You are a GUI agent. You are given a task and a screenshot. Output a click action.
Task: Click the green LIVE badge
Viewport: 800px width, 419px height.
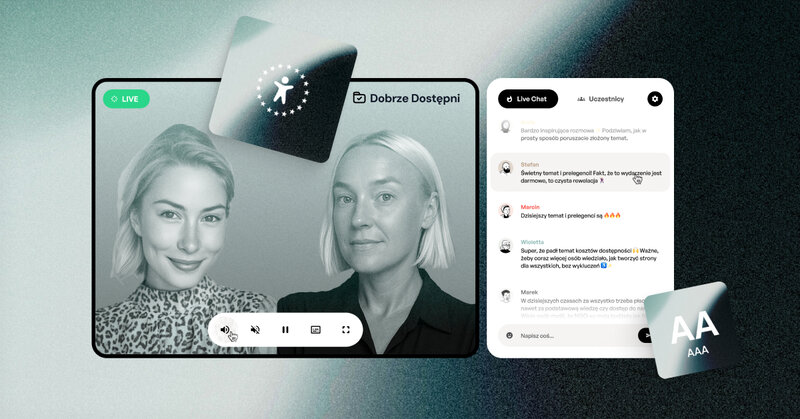pos(126,99)
